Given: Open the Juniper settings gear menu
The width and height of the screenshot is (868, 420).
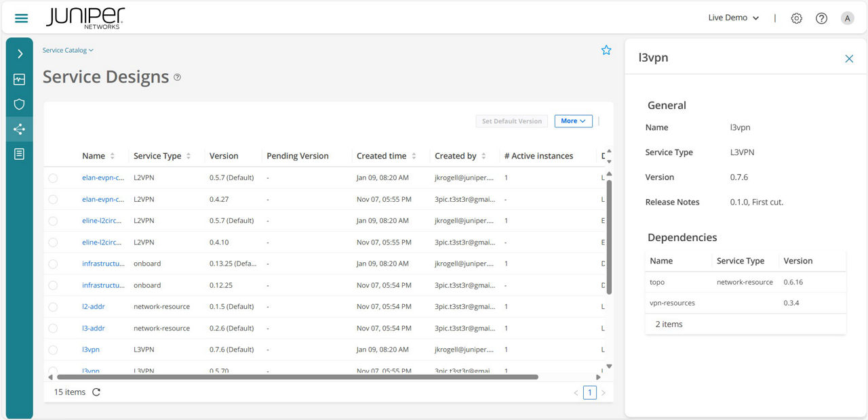Looking at the screenshot, I should 796,18.
